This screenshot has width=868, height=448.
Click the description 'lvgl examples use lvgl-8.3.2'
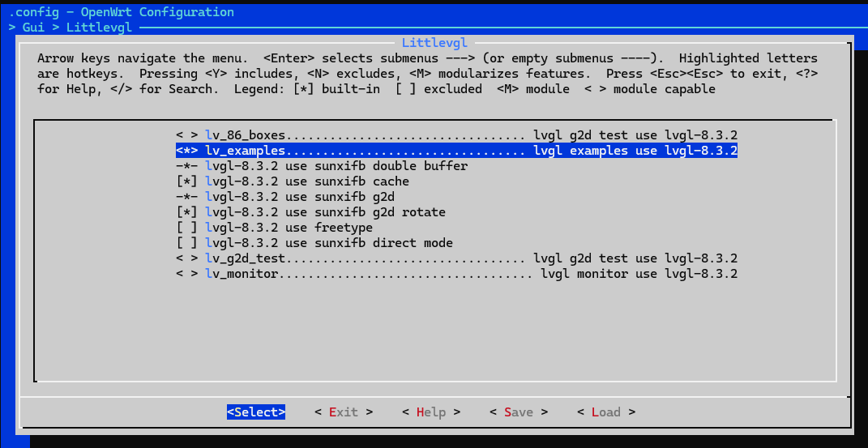click(x=635, y=151)
